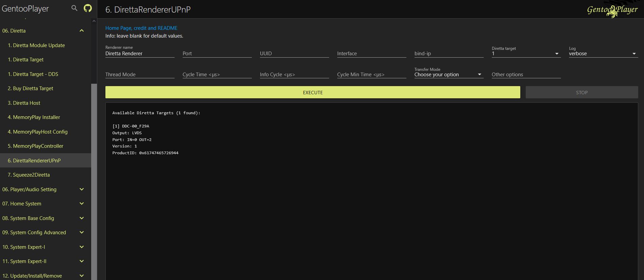644x280 pixels.
Task: Click the STOP button
Action: 582,93
